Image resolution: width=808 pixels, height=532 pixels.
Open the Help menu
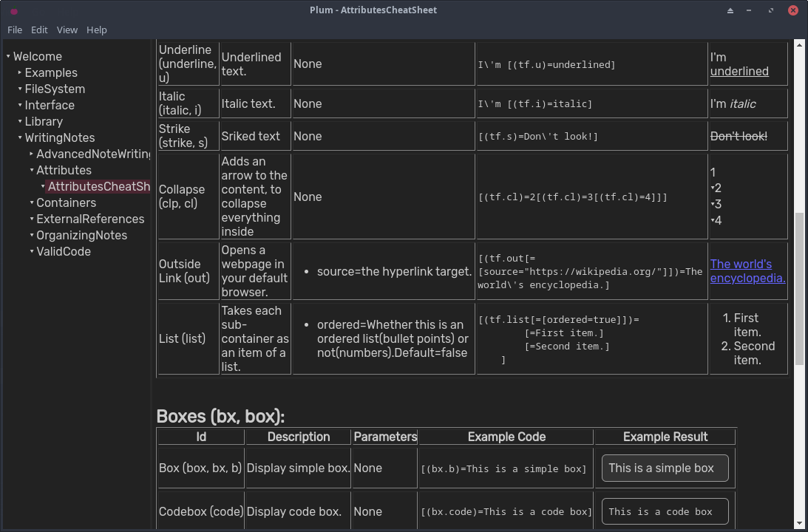tap(96, 30)
